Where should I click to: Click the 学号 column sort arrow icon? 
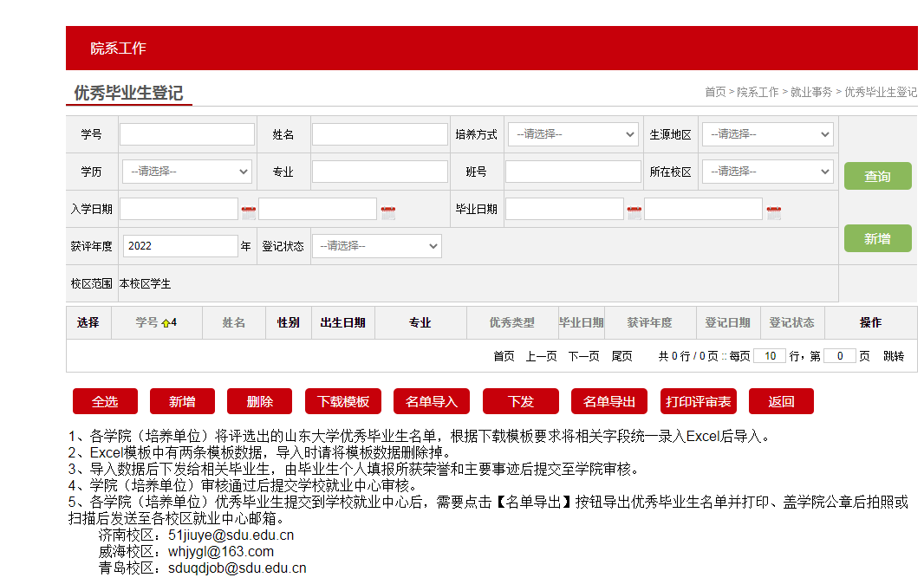coord(166,323)
